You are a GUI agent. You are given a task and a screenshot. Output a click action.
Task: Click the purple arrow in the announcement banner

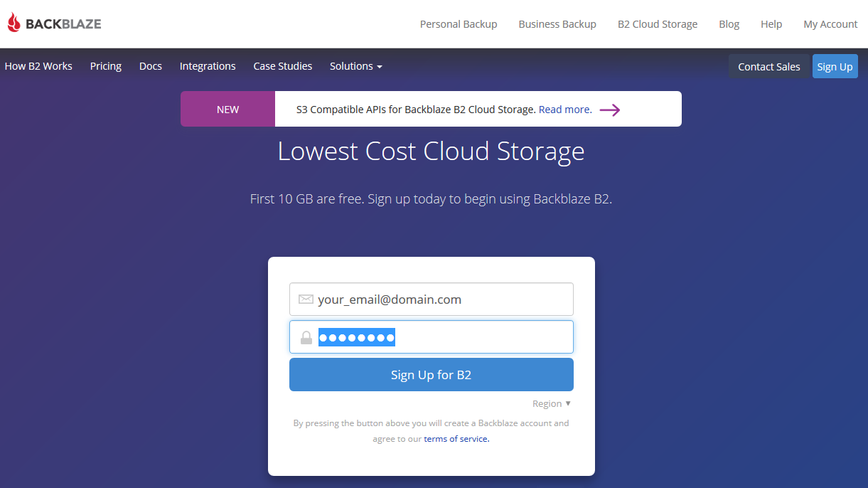[x=609, y=110]
